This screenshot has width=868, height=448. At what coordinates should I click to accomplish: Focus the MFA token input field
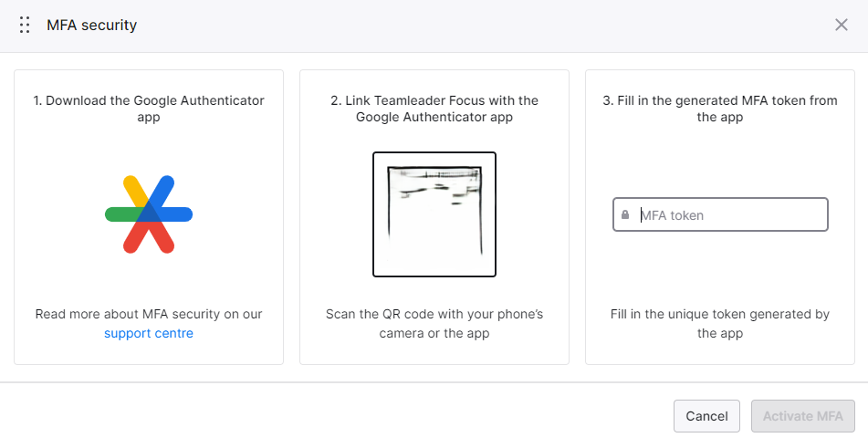tap(720, 214)
